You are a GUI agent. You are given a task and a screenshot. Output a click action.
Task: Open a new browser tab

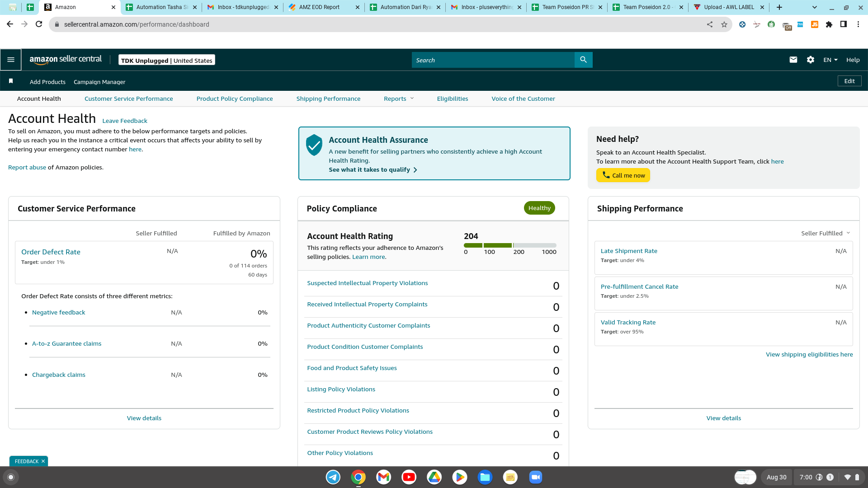click(779, 7)
